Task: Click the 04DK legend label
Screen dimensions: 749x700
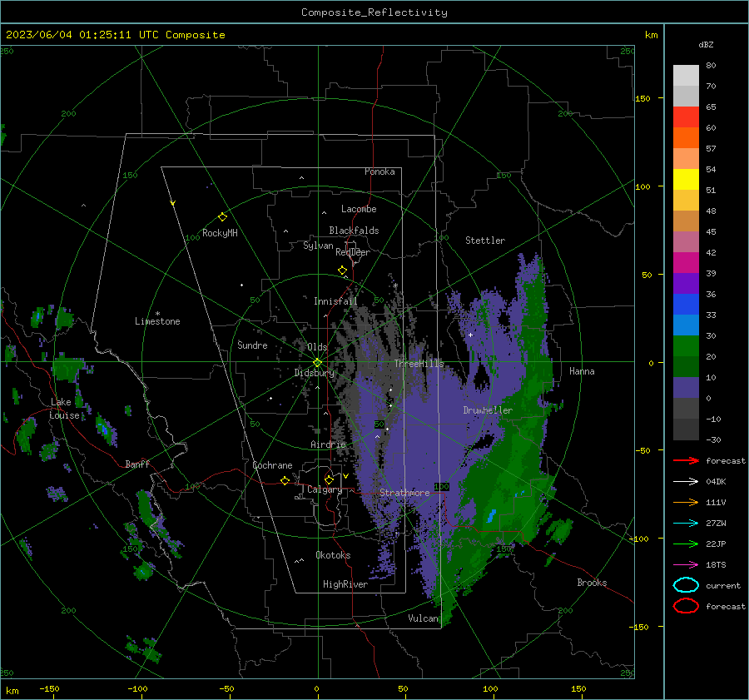Action: click(x=716, y=482)
